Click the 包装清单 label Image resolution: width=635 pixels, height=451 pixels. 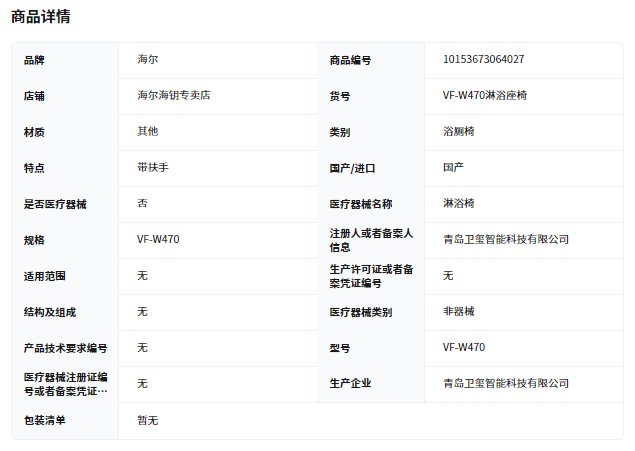[45, 421]
